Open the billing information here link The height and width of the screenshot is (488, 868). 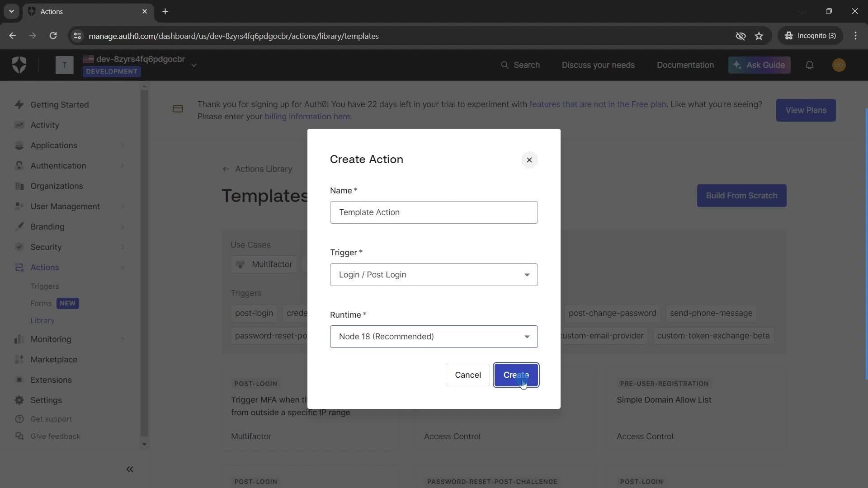307,117
